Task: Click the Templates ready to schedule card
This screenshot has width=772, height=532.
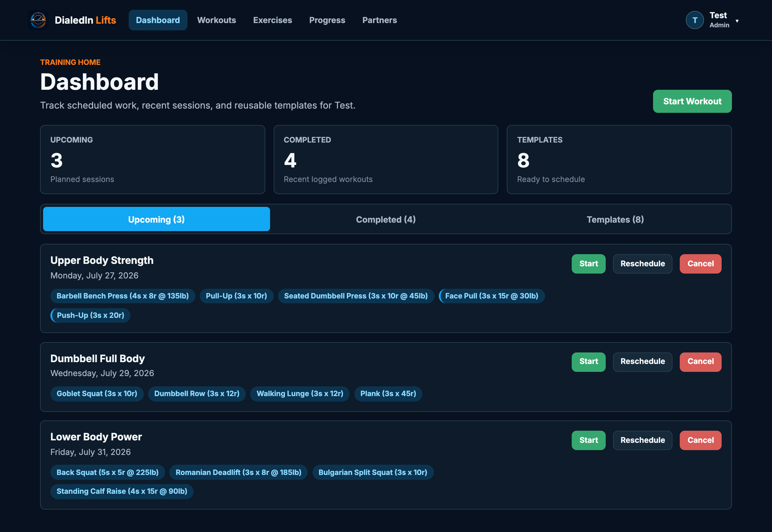Action: point(619,160)
